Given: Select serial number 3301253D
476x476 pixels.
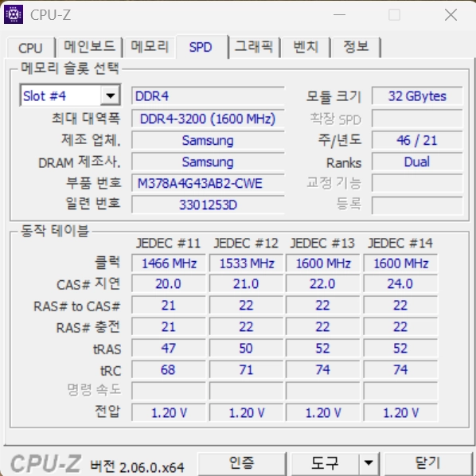Looking at the screenshot, I should (x=208, y=205).
